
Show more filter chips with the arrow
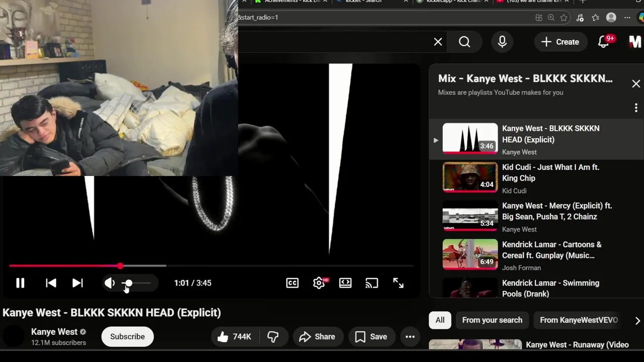click(637, 320)
